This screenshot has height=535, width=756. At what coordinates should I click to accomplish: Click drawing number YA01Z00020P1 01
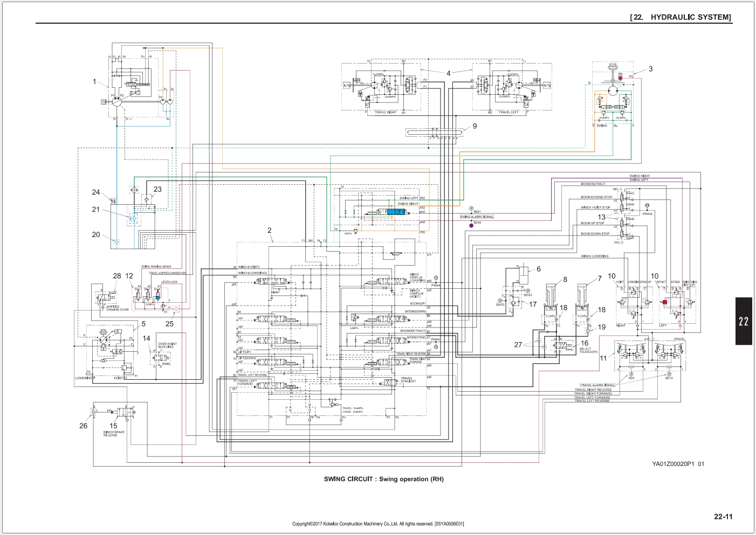coord(678,464)
